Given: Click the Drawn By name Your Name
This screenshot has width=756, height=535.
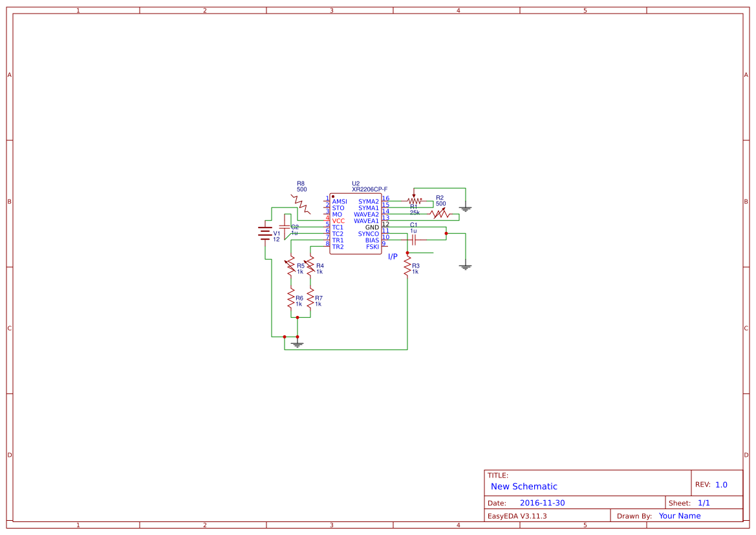Looking at the screenshot, I should point(679,516).
